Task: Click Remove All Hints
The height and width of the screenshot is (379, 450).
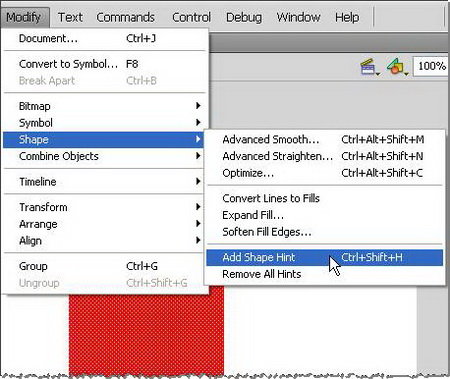Action: pos(325,274)
